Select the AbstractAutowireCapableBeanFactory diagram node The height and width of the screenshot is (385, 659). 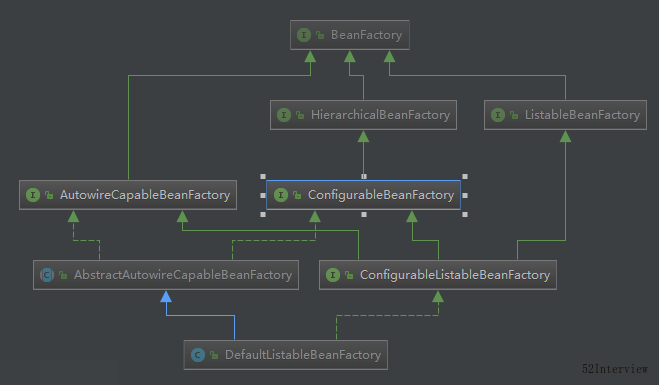click(166, 275)
